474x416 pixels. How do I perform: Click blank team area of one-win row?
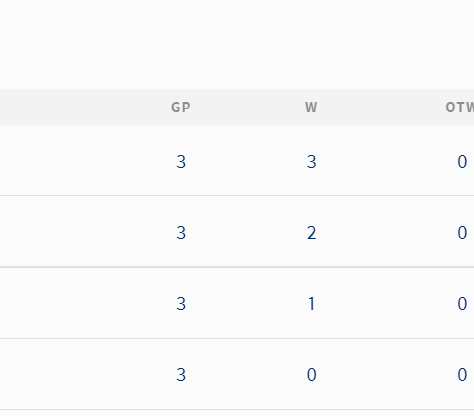(67, 303)
